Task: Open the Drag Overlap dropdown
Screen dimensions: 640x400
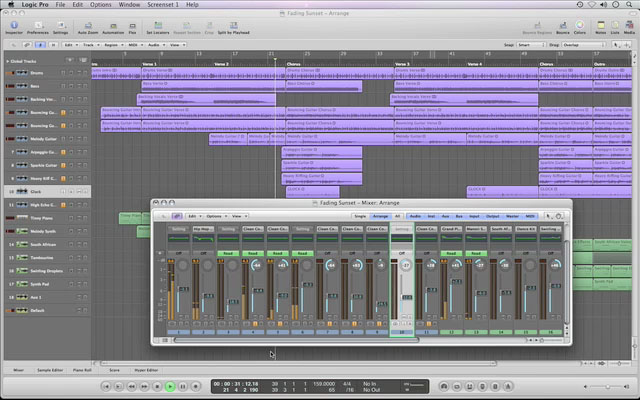Action: [584, 45]
